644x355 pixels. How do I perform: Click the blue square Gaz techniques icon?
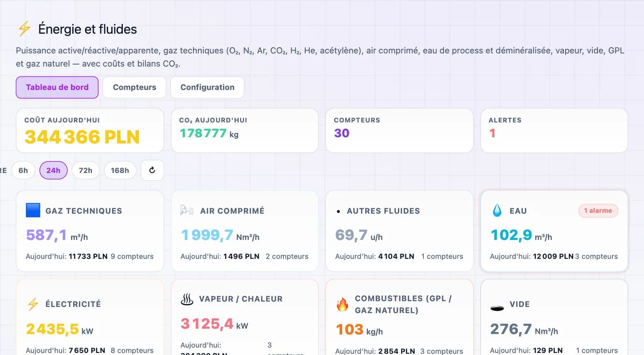click(x=33, y=210)
